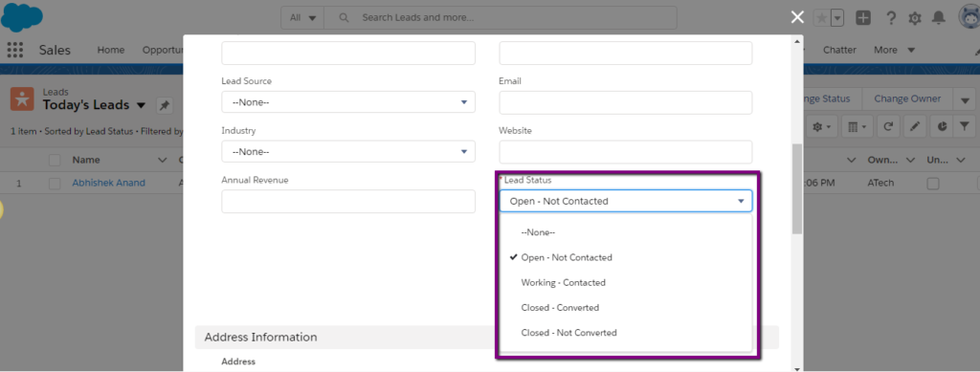Click the Annual Revenue input field
This screenshot has width=980, height=372.
[348, 201]
